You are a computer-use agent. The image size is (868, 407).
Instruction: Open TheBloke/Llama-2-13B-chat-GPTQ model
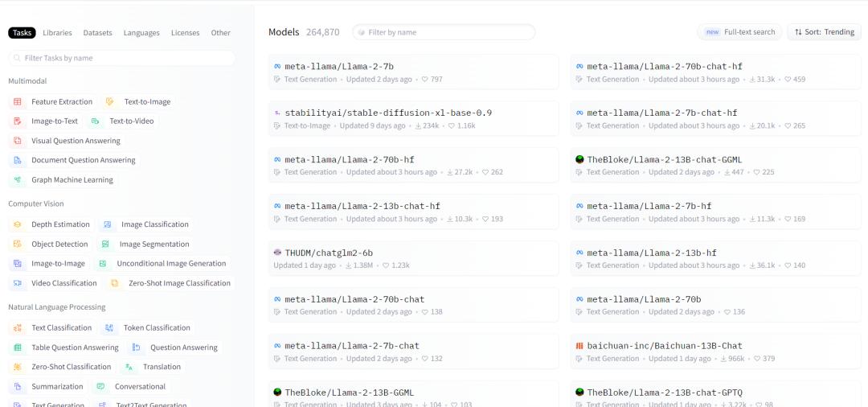pyautogui.click(x=716, y=394)
